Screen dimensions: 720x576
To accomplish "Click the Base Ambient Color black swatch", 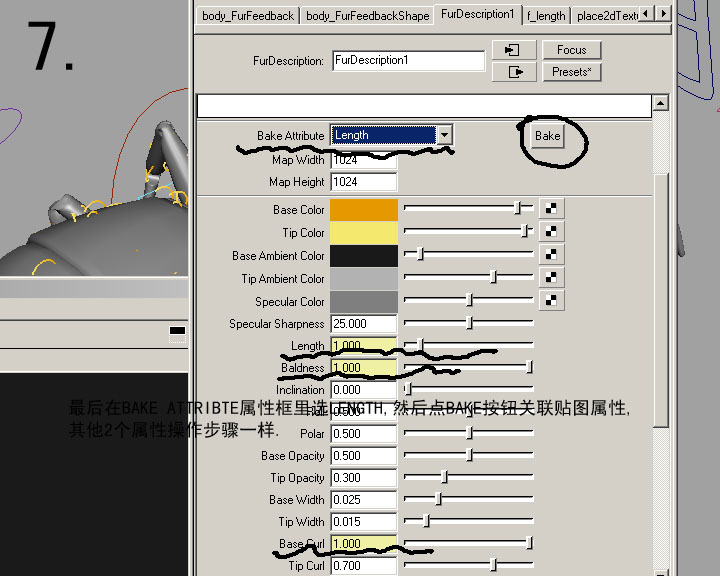I will point(364,255).
